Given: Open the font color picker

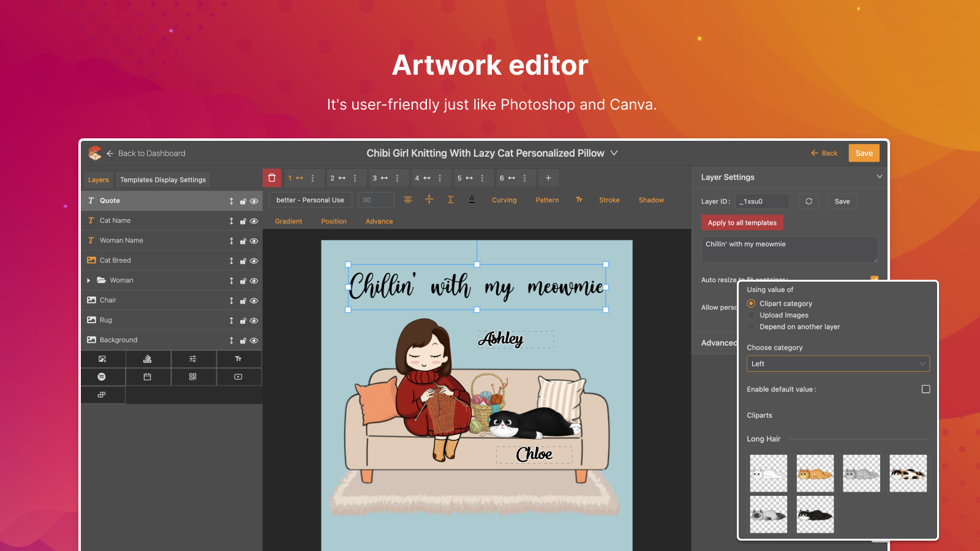Looking at the screenshot, I should [472, 200].
